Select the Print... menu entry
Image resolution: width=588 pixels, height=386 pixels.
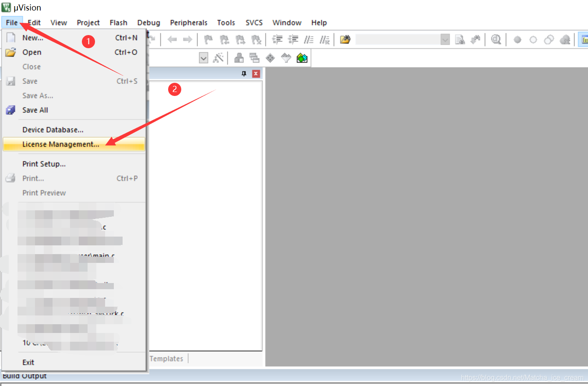coord(74,178)
